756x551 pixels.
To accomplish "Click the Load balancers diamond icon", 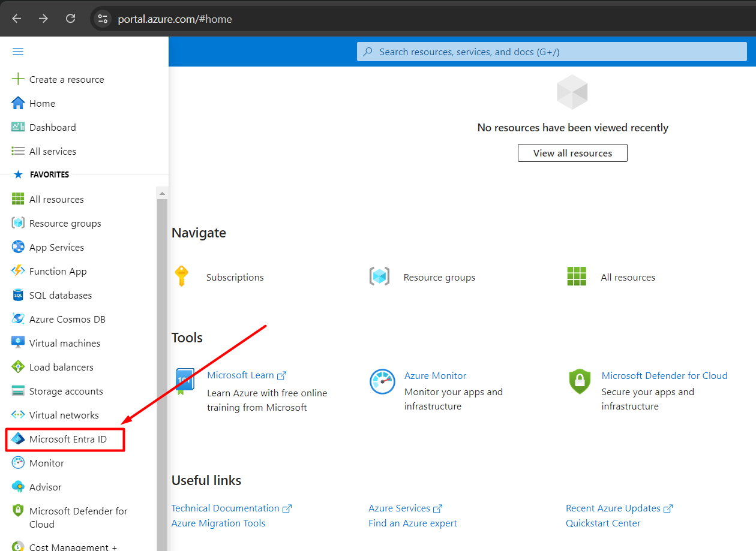I will [x=18, y=367].
